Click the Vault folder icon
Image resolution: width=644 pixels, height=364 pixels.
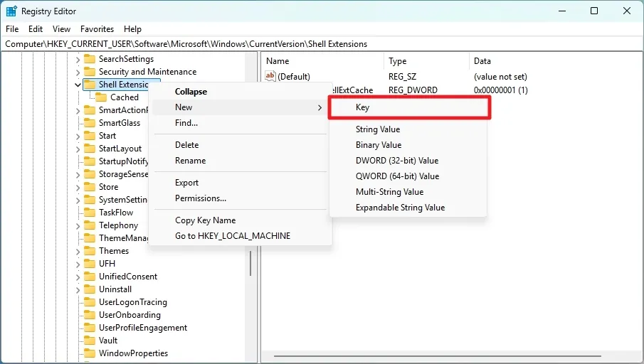[90, 341]
